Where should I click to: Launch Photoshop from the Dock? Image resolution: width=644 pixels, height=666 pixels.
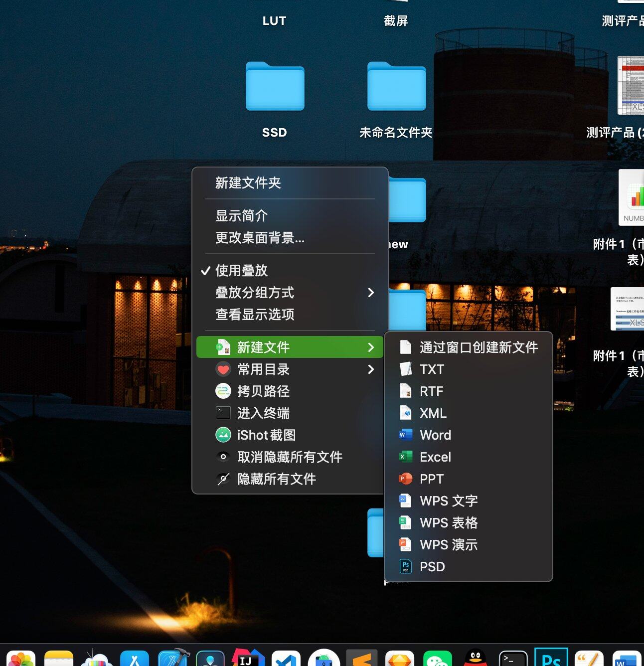551,657
